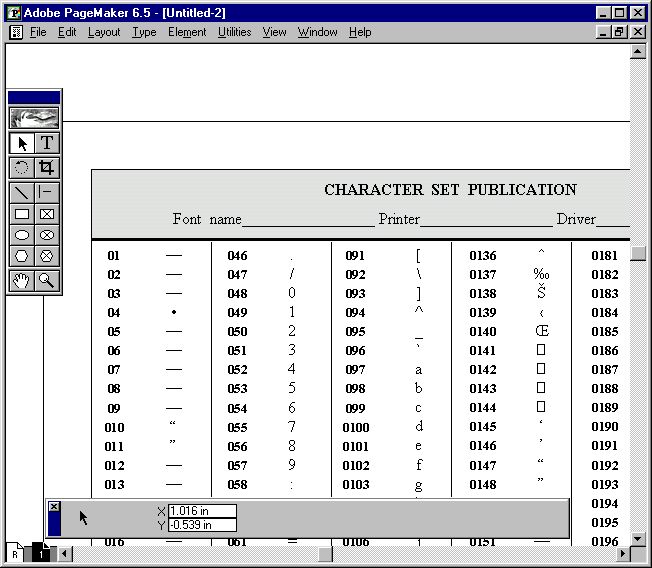Open the Element menu
Screen dimensions: 652x568
pos(187,32)
